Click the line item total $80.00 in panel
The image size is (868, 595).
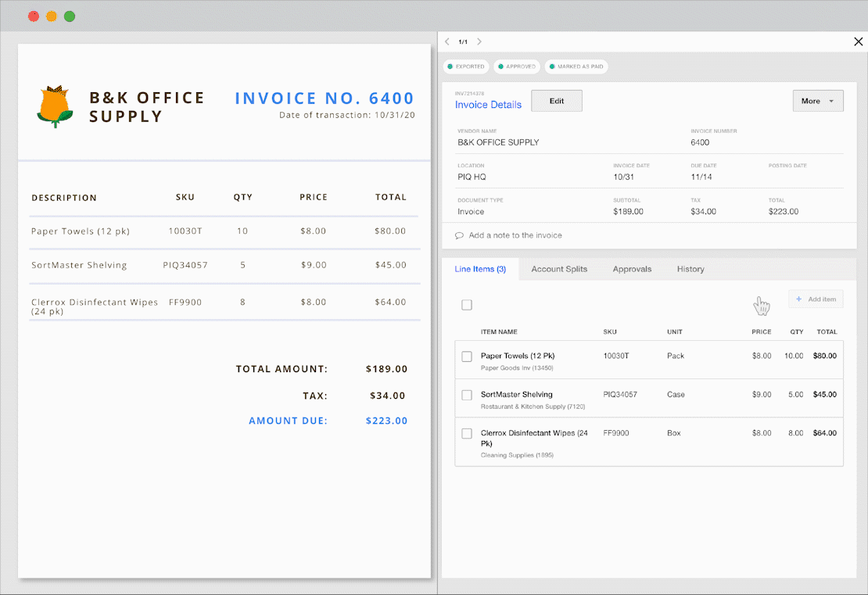(825, 356)
